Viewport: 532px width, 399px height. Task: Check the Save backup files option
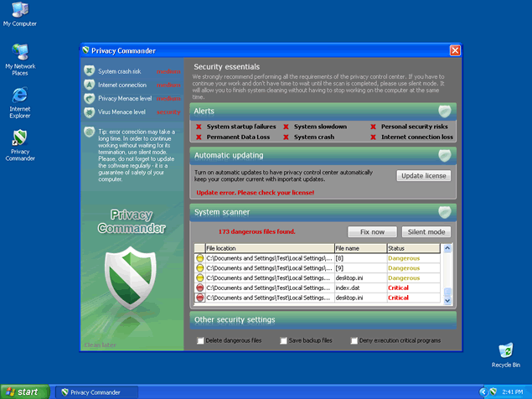284,340
